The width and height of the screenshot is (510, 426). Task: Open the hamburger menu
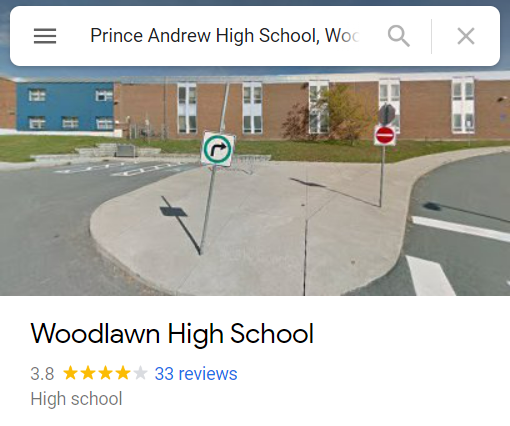tap(45, 36)
